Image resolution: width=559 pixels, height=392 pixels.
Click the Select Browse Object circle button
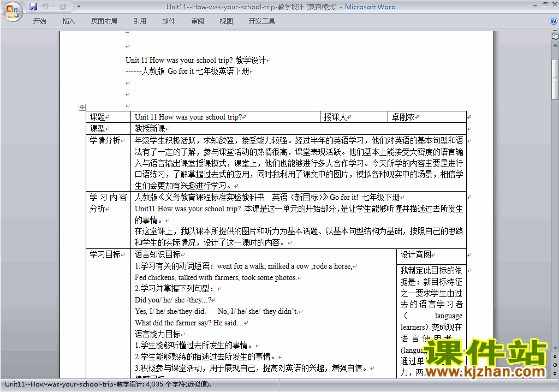(x=555, y=365)
